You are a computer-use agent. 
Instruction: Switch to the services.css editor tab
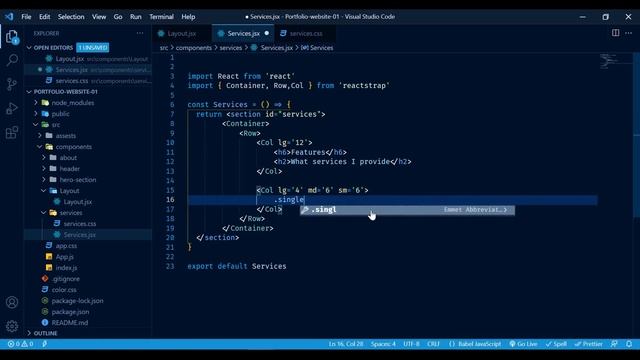[x=306, y=33]
